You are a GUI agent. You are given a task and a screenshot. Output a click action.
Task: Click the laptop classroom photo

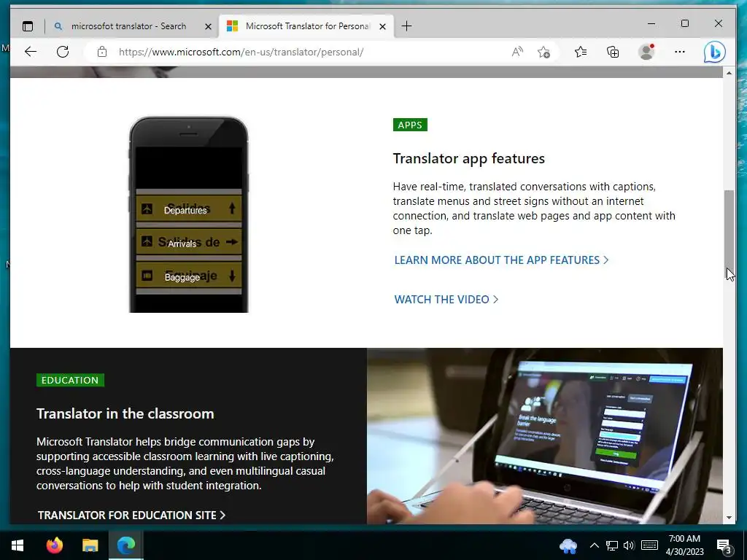pyautogui.click(x=544, y=436)
